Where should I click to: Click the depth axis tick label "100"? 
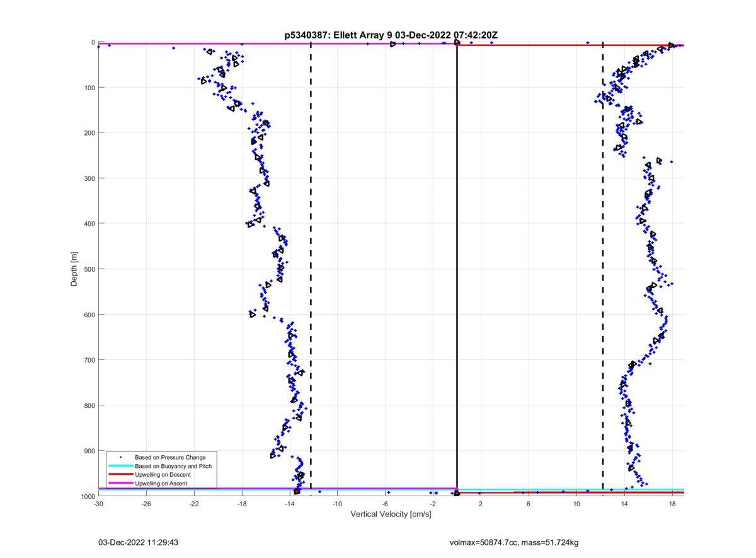pos(89,88)
